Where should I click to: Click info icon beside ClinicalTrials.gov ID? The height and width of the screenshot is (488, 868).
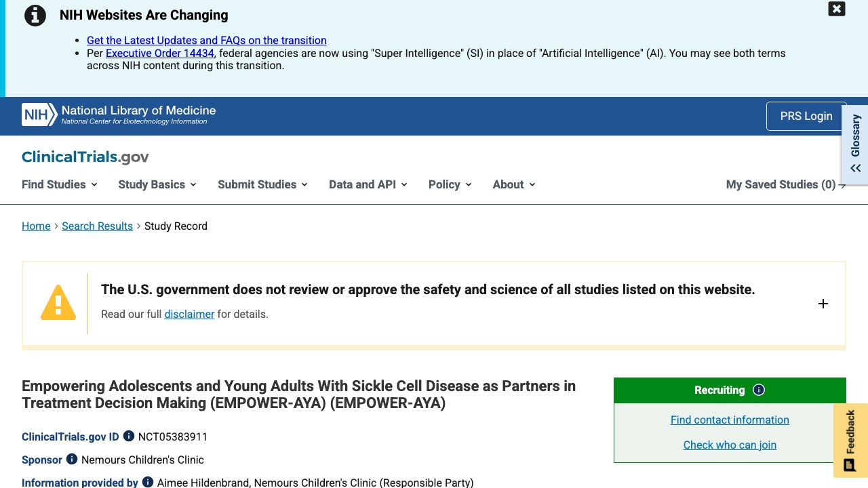click(128, 436)
